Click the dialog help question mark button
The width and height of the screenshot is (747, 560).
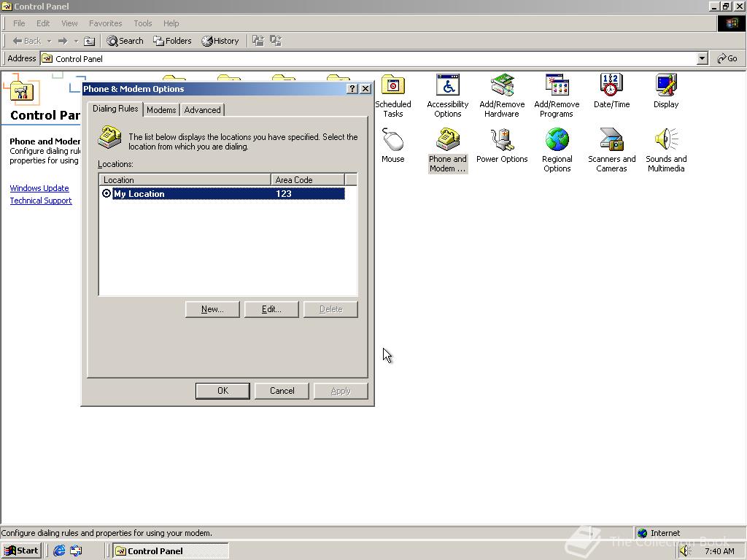point(352,88)
